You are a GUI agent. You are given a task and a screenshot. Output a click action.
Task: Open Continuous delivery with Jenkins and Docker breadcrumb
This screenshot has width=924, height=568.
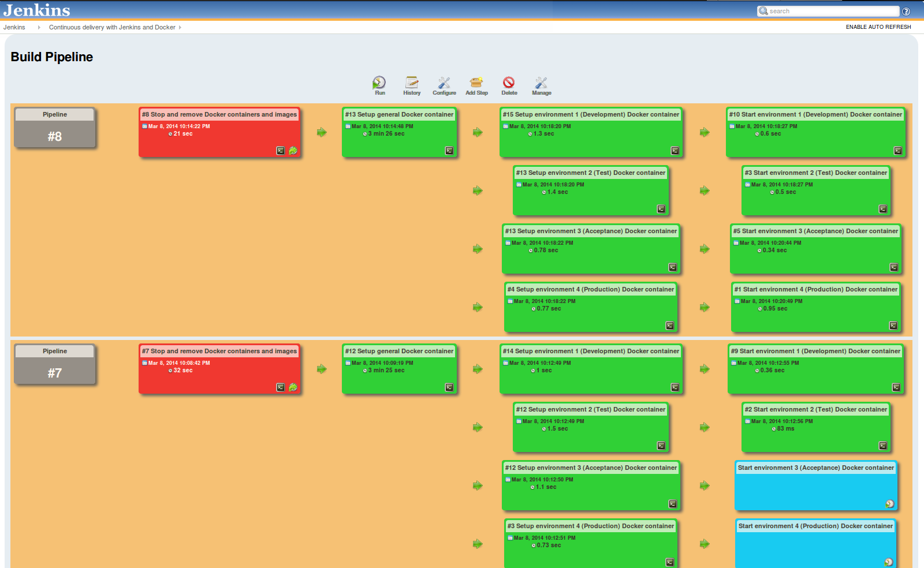pos(112,27)
